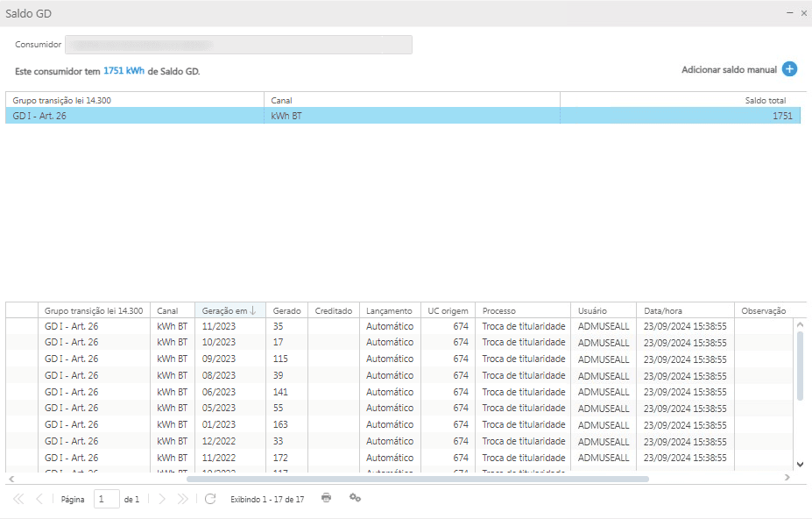The width and height of the screenshot is (812, 519).
Task: Go to first page with double-left arrow
Action: (x=18, y=499)
